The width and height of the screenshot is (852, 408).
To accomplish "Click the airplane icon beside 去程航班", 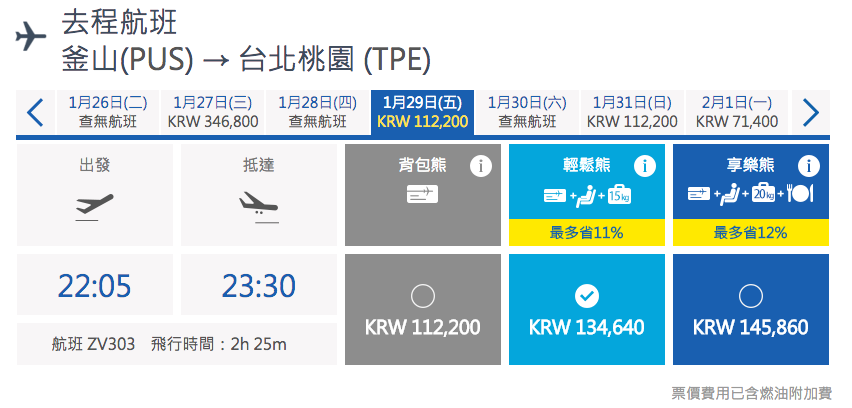I will (31, 38).
